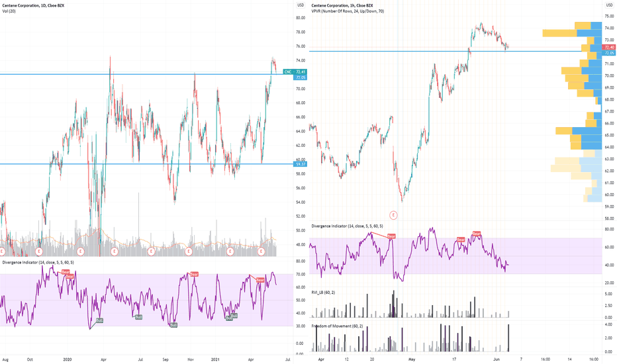
Task: Select the last Bear label on the daily divergence indicator
Action: [260, 280]
